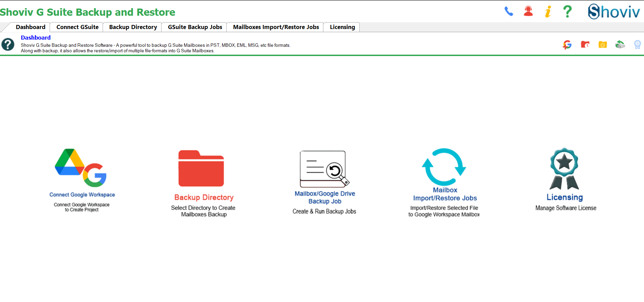Click the software description text under Dashboard
The image size is (644, 302).
[x=156, y=48]
